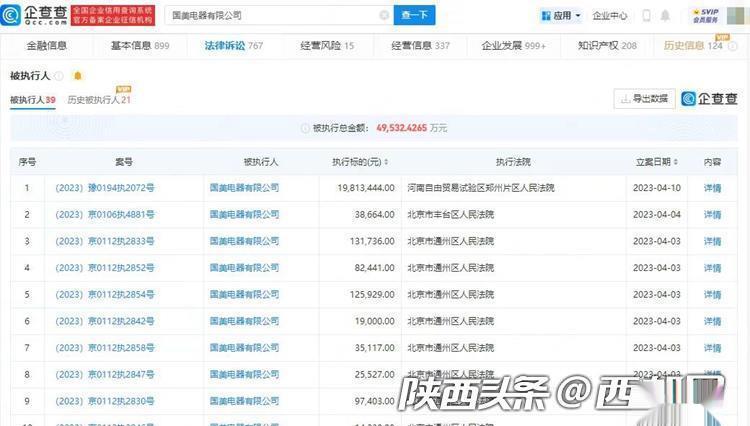This screenshot has height=426, width=750.
Task: Open notifications bell in header
Action: (665, 16)
